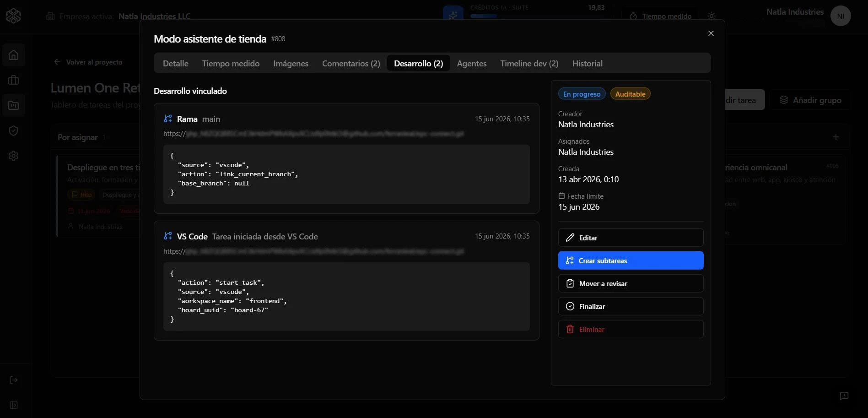View the Comentarios (2) tab
The width and height of the screenshot is (868, 418).
(351, 63)
